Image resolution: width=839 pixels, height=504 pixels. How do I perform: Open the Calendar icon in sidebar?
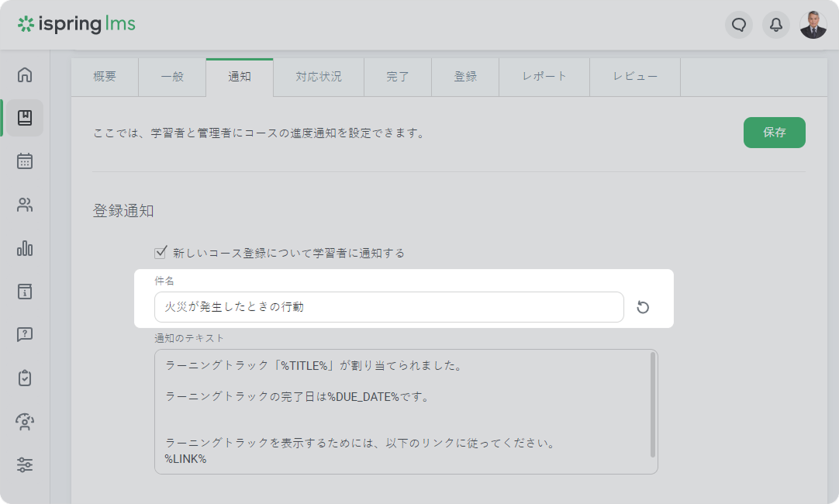[x=25, y=161]
